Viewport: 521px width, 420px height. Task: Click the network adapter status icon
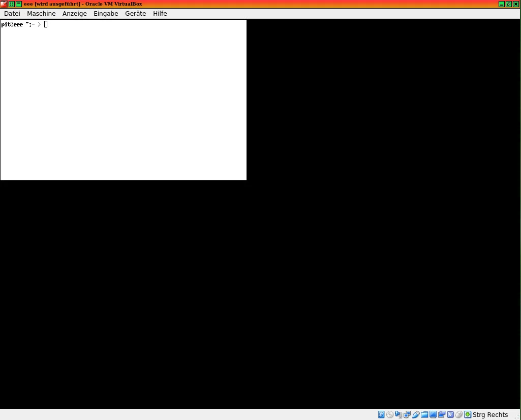407,414
